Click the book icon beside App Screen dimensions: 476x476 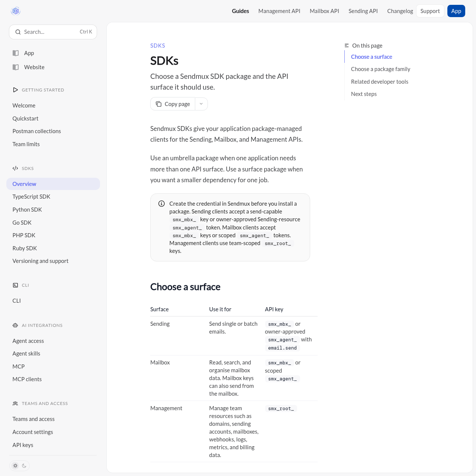coord(16,53)
